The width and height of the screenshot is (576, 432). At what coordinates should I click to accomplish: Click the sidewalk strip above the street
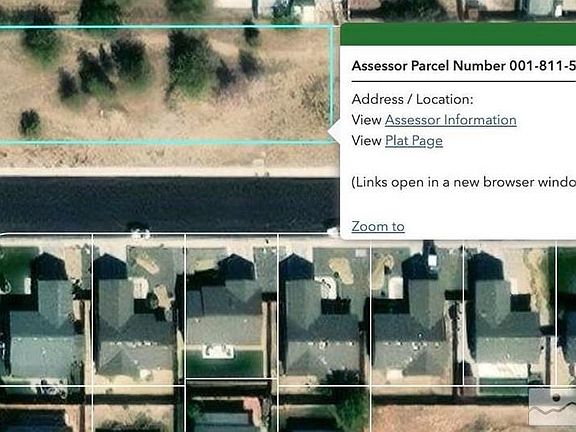point(169,172)
